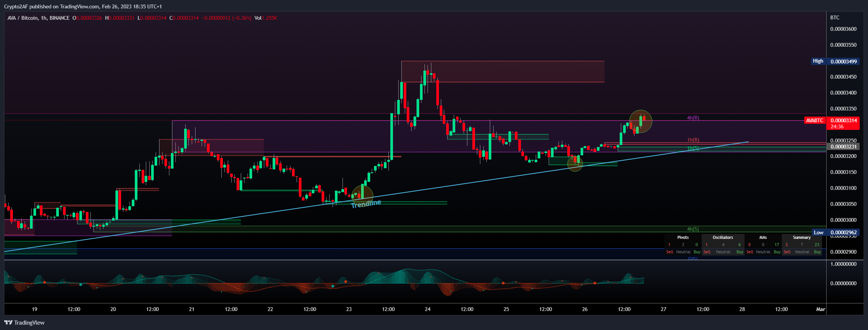The image size is (868, 330).
Task: Click the 0.00003150 price axis label
Action: click(843, 172)
